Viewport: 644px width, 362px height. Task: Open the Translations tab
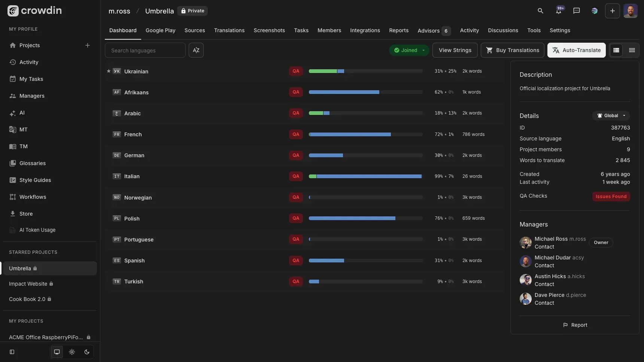[x=229, y=30]
